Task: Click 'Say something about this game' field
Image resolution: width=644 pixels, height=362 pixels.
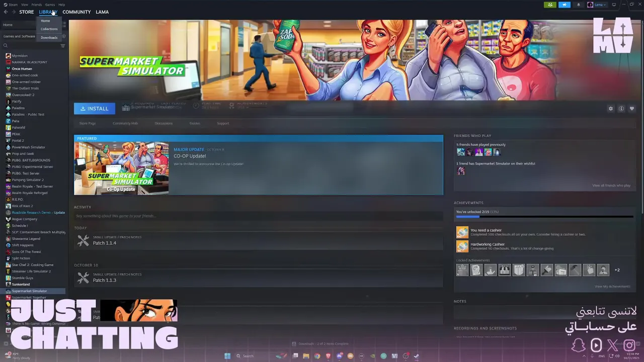Action: pyautogui.click(x=258, y=216)
